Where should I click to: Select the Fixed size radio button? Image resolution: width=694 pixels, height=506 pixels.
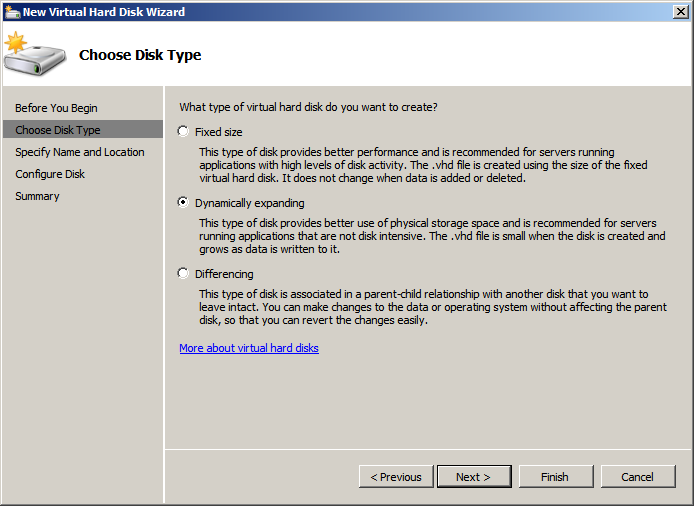[x=183, y=132]
